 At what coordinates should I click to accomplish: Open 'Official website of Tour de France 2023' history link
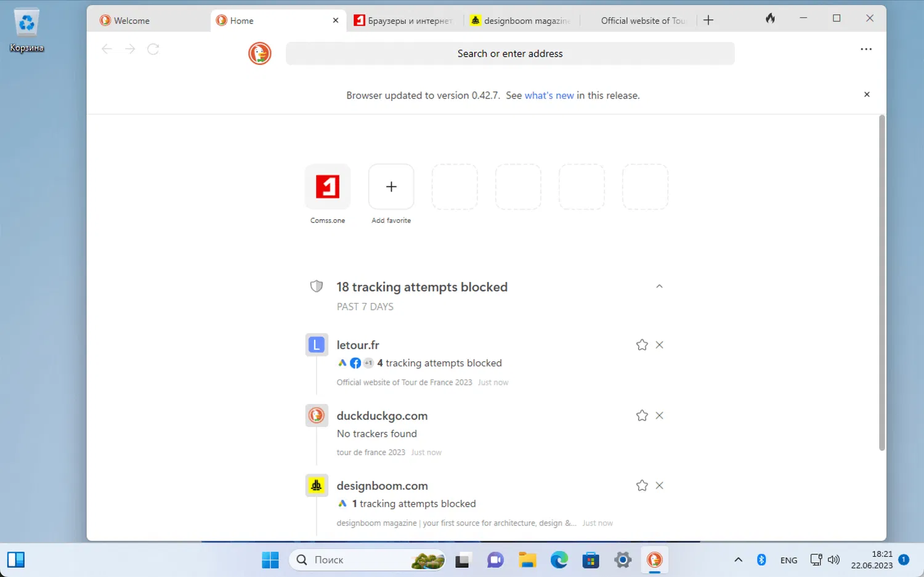click(404, 382)
